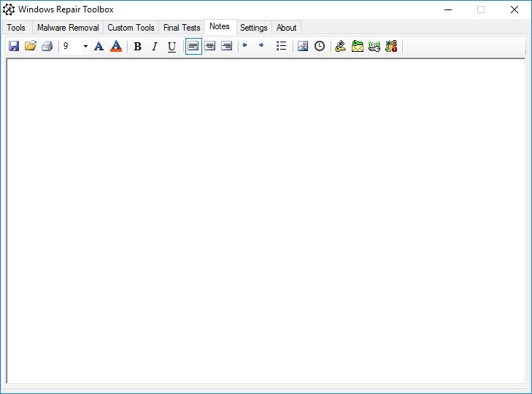
Task: Click the wireless key icon
Action: (x=374, y=46)
